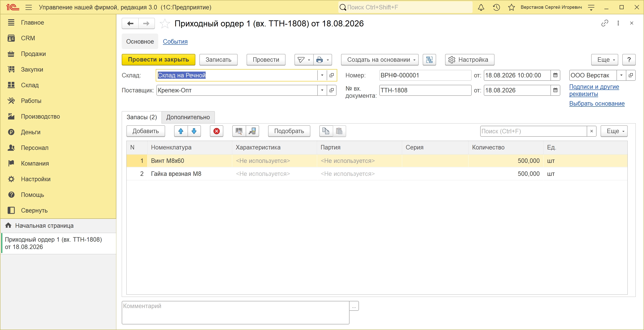Expand organization ООО Верстак dropdown
Image resolution: width=644 pixels, height=330 pixels.
[621, 75]
